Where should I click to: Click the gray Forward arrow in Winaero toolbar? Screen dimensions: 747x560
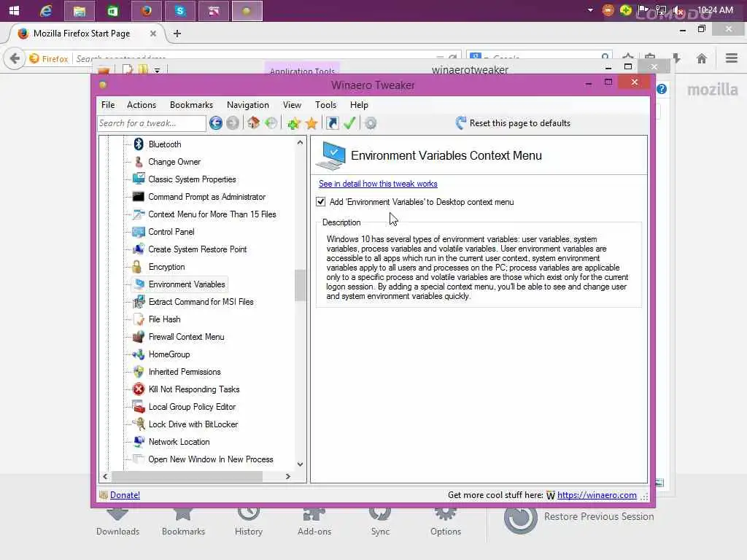[x=233, y=123]
